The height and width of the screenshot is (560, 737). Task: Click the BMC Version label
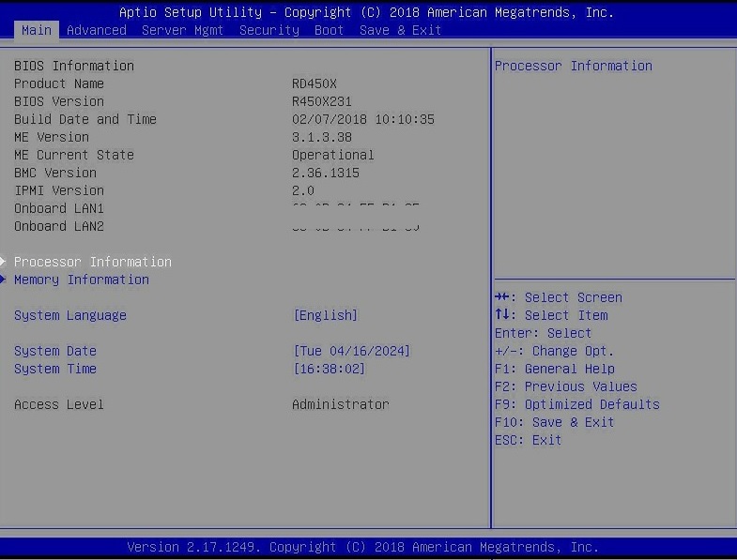pos(55,173)
